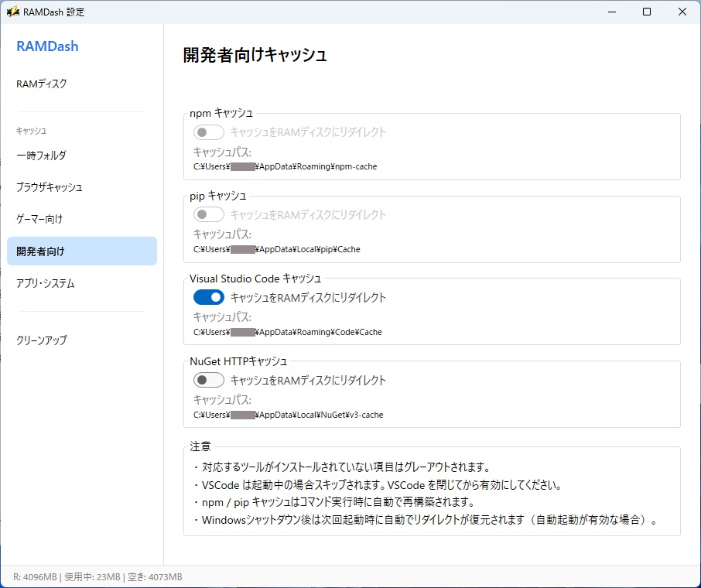Go to ゲーマー向け section

click(x=39, y=219)
